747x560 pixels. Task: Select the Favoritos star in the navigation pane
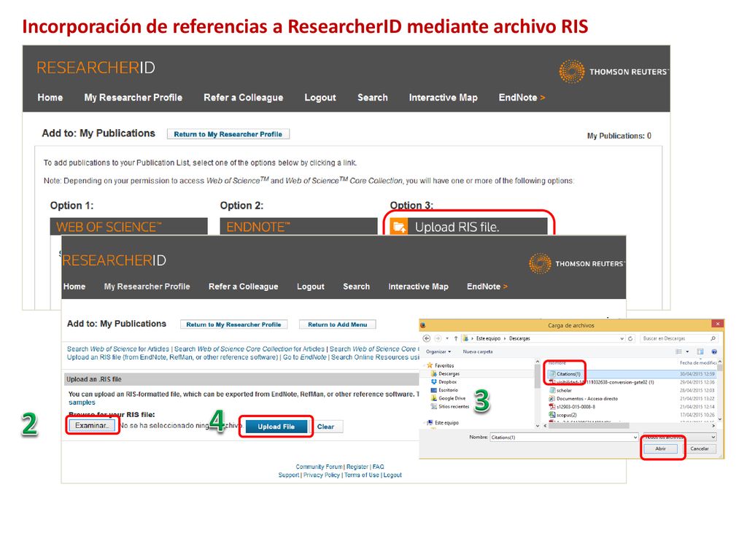click(430, 365)
